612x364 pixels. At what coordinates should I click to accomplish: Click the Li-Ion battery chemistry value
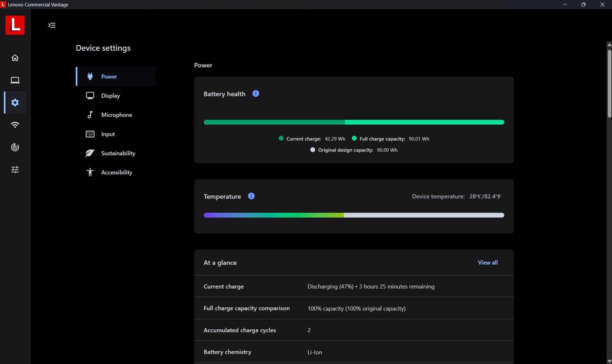coord(315,352)
